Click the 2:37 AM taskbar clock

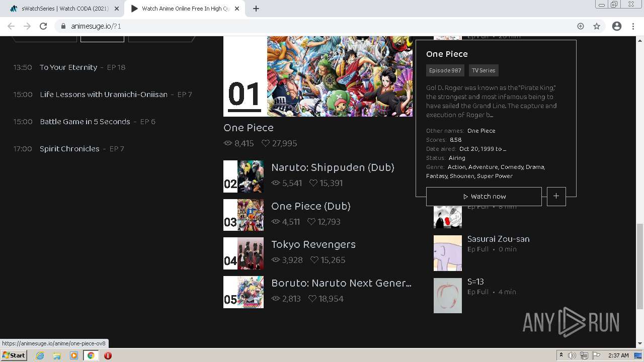618,355
